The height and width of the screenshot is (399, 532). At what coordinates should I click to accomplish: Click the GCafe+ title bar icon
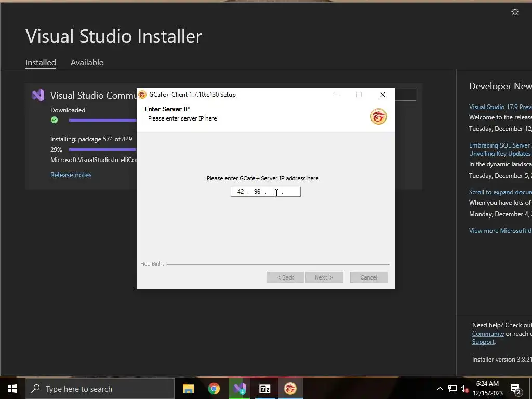(142, 95)
